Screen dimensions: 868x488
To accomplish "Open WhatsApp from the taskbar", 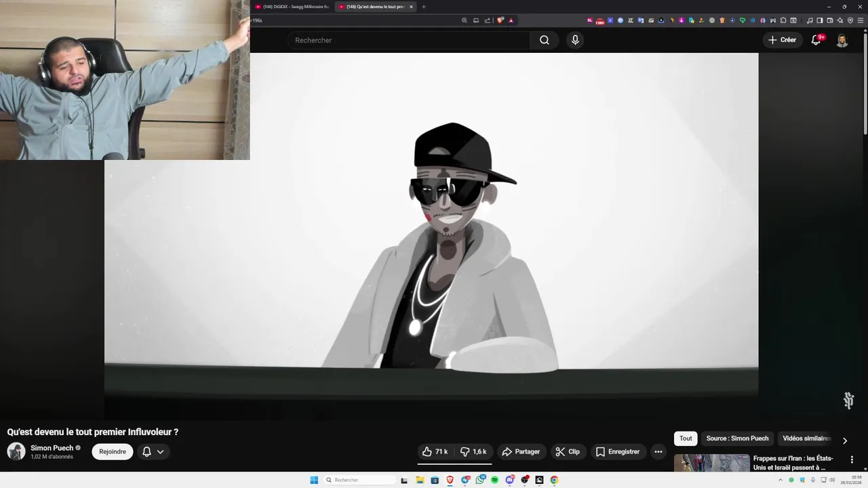I will 480,480.
